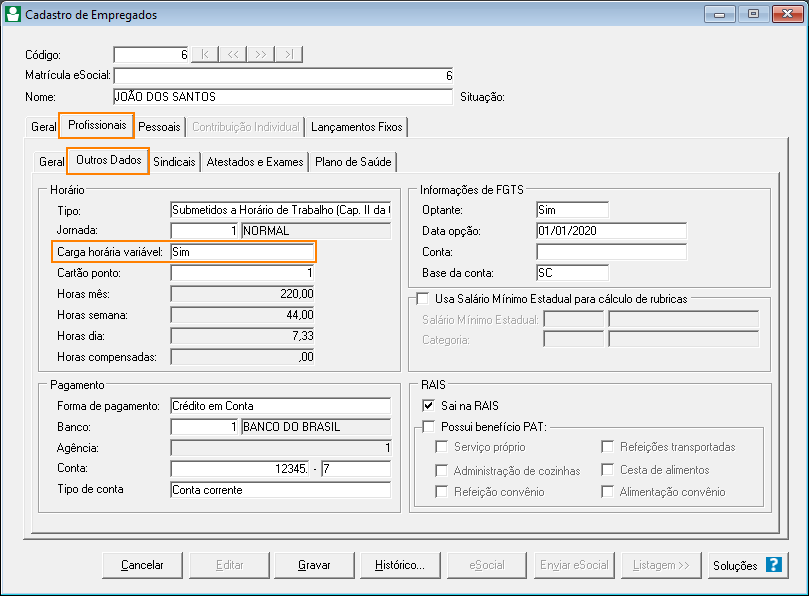The image size is (809, 596).
Task: Toggle the Cesta de alimentos checkbox
Action: 608,468
